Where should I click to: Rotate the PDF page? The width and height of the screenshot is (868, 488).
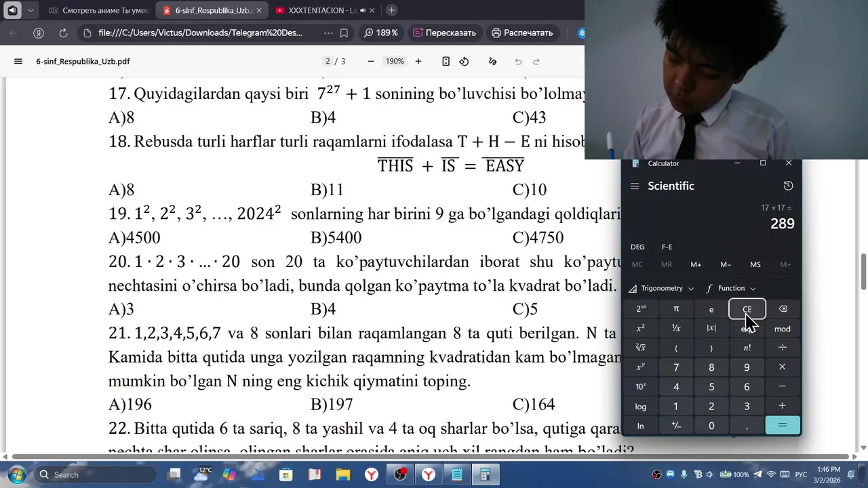click(x=464, y=61)
